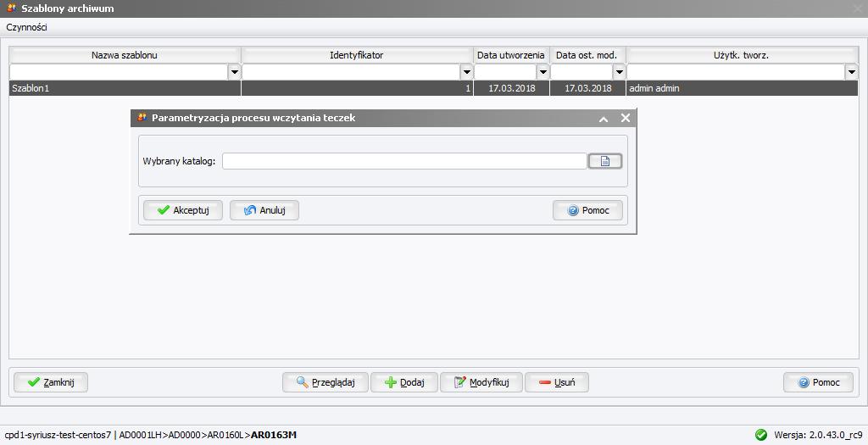The image size is (868, 445).
Task: Sort by the Identyfikator column header
Action: click(357, 55)
